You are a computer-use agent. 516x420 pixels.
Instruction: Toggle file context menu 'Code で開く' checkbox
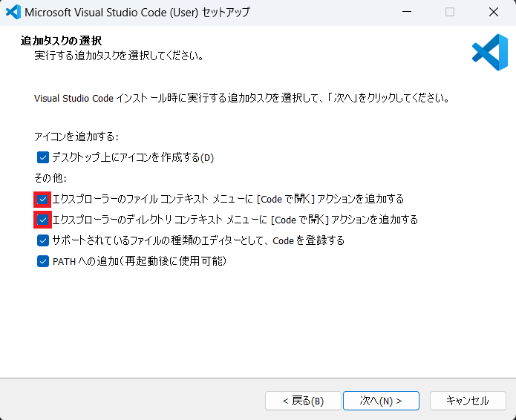[42, 200]
